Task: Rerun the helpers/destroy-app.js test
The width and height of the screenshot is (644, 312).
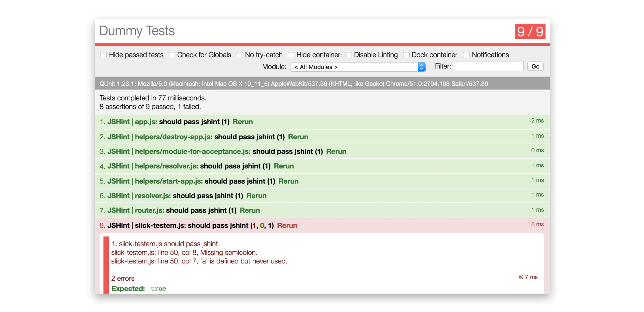Action: click(298, 137)
